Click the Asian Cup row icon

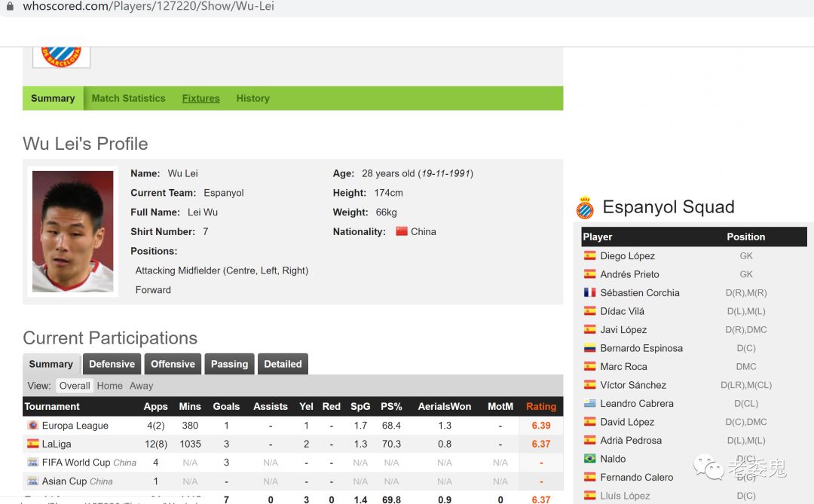pos(32,481)
